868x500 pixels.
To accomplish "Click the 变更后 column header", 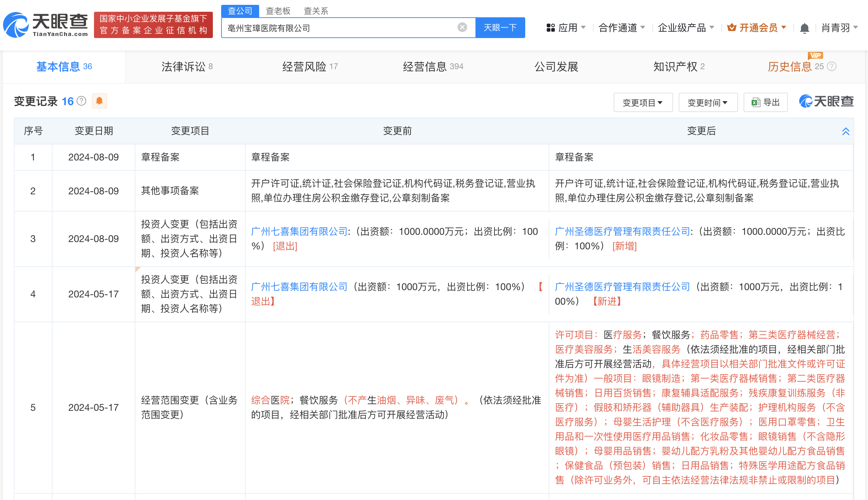I will (x=701, y=131).
